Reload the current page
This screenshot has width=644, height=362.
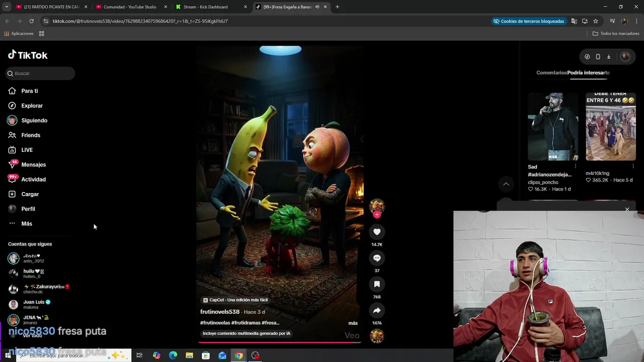(x=31, y=21)
